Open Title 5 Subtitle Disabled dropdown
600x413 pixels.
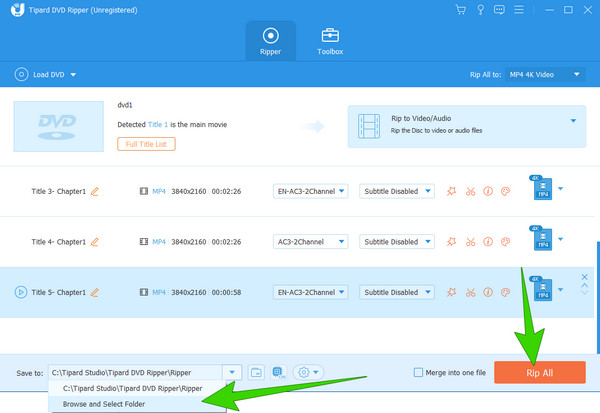click(397, 292)
